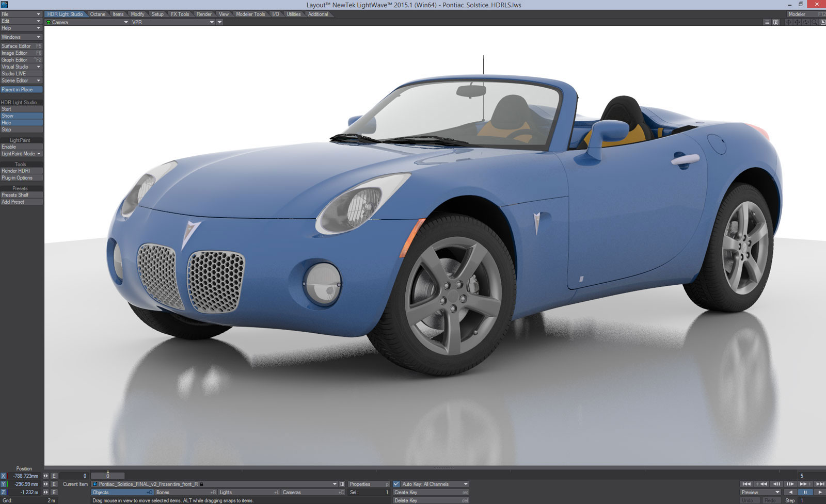Expand the Windows dropdown
The height and width of the screenshot is (504, 826).
point(21,37)
